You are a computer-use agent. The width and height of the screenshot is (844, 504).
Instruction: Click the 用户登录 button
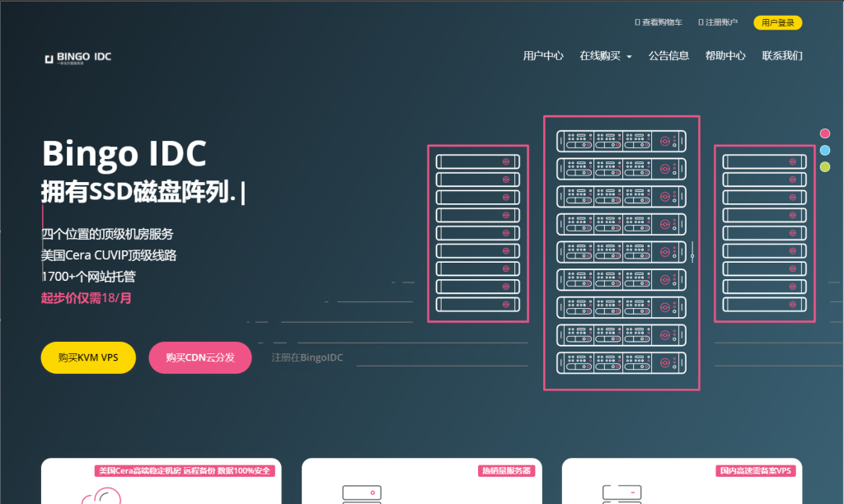[777, 23]
